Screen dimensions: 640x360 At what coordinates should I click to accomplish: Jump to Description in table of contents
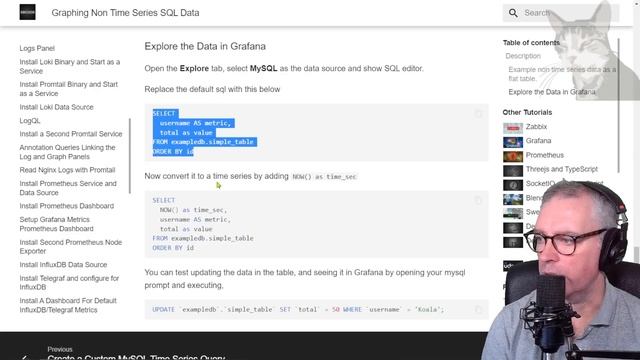click(x=523, y=56)
